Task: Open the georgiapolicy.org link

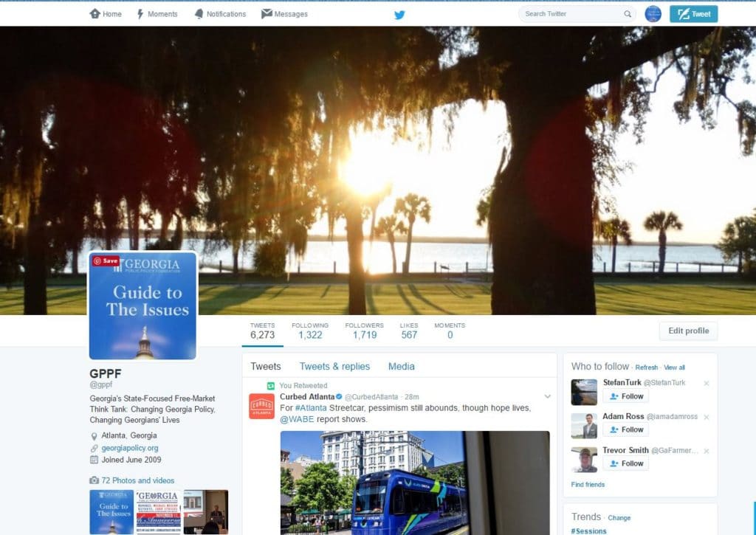Action: [130, 448]
